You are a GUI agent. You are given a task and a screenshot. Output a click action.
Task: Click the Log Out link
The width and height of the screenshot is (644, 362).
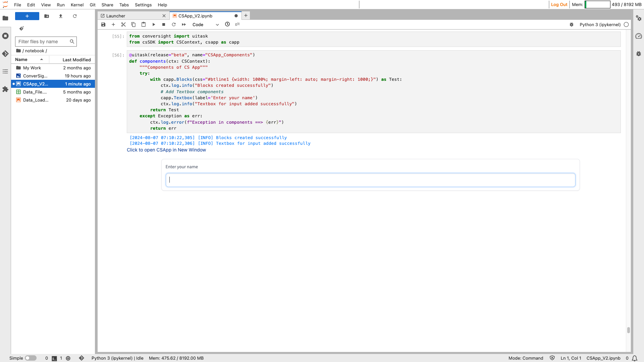tap(559, 5)
